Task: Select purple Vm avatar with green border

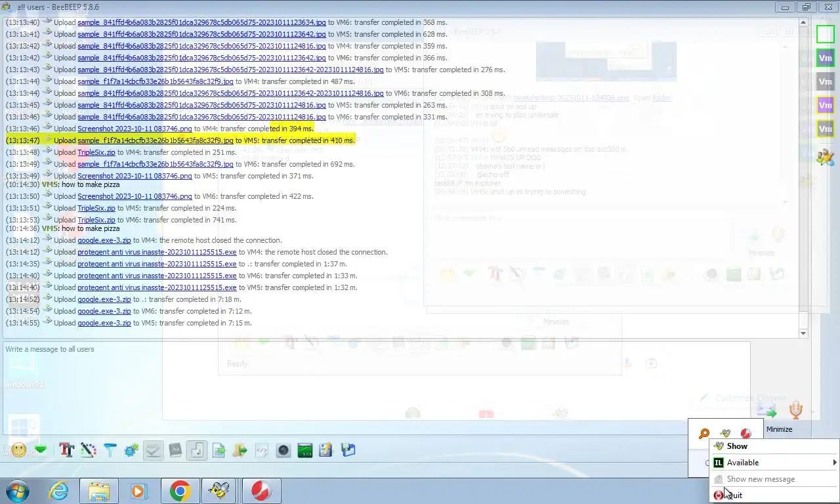Action: point(826,58)
